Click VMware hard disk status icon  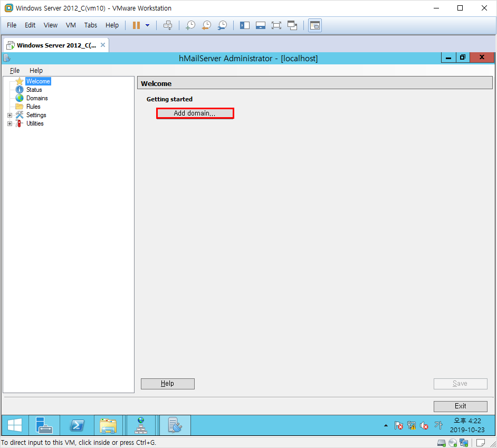pos(442,443)
